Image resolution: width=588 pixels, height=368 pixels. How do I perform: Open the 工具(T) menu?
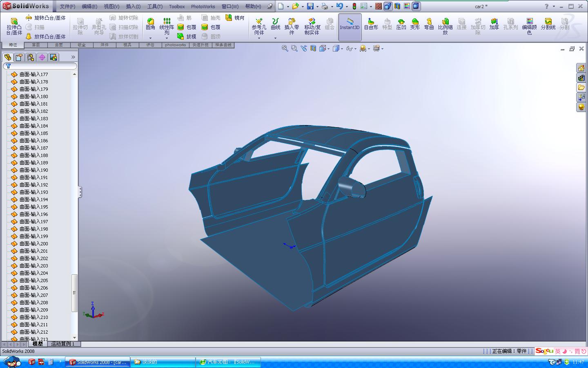pyautogui.click(x=155, y=7)
